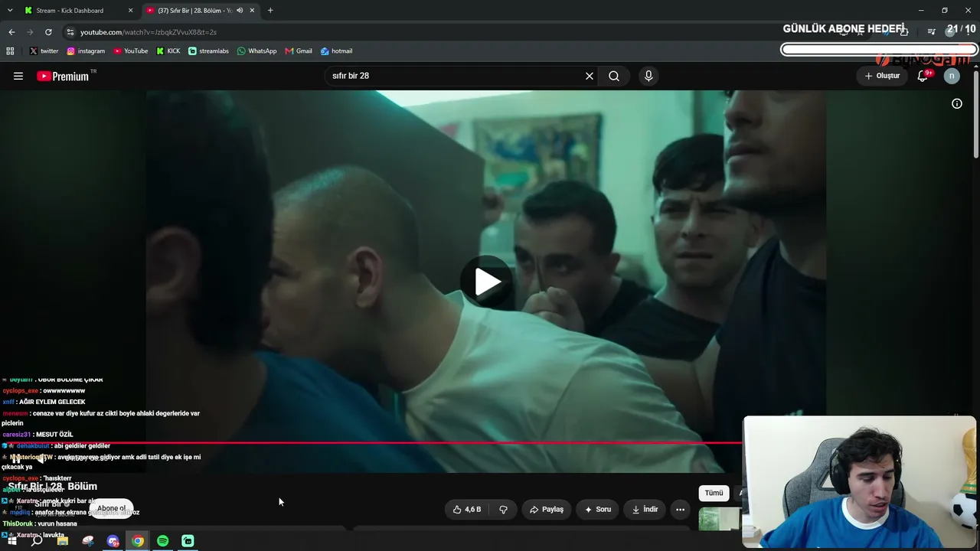Open Spotify from the taskbar

pyautogui.click(x=163, y=541)
